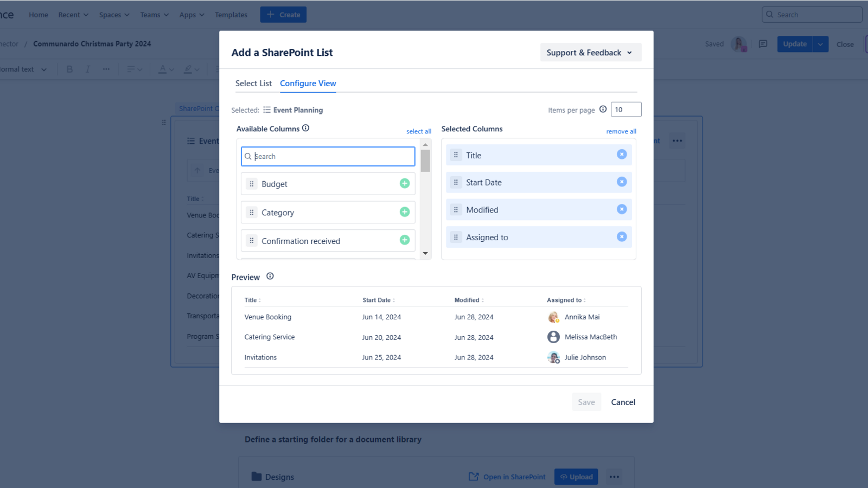Add the Category column with plus icon

405,212
